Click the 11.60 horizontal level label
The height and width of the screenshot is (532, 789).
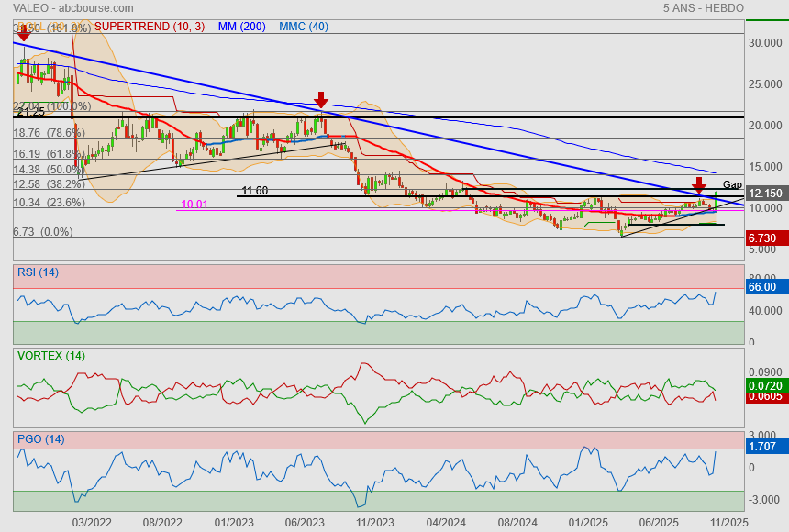click(x=254, y=191)
